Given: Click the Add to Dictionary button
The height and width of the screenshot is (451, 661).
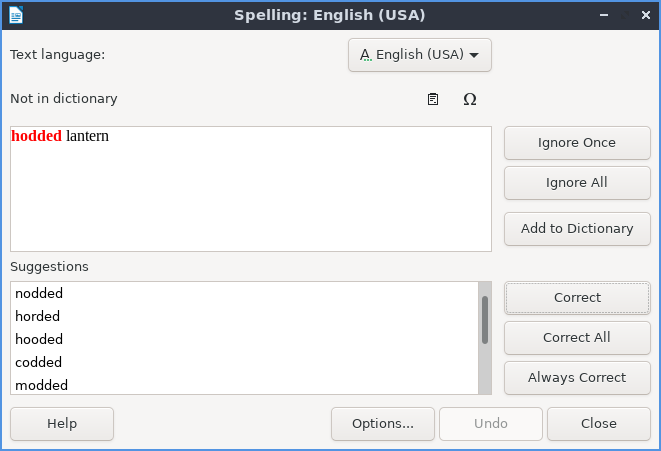Looking at the screenshot, I should [577, 228].
